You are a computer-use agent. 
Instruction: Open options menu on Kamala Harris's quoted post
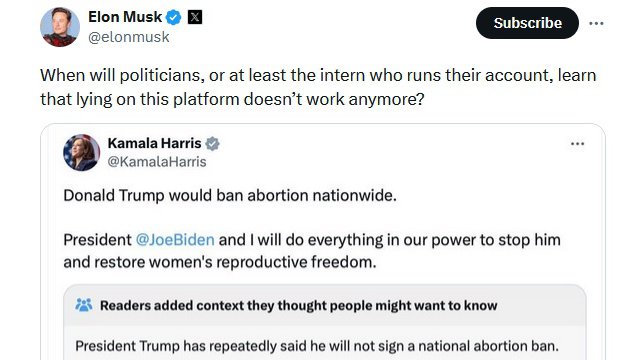click(x=577, y=144)
